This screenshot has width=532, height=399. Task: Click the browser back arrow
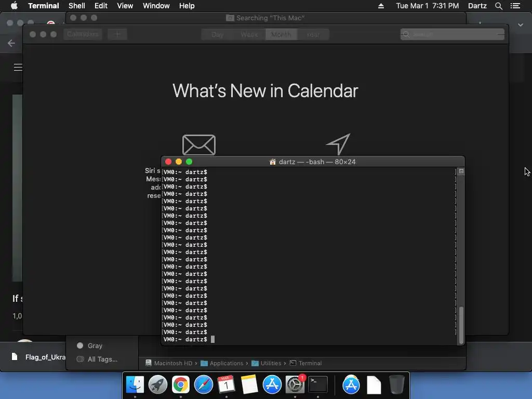[x=11, y=43]
